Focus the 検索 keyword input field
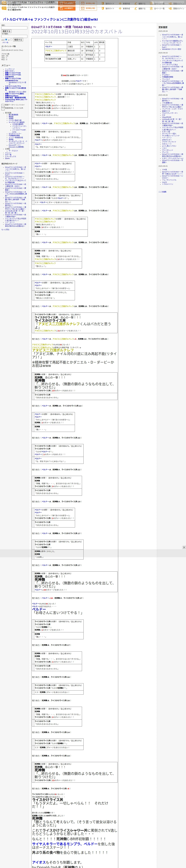The width and height of the screenshot is (186, 868). (x=14, y=28)
